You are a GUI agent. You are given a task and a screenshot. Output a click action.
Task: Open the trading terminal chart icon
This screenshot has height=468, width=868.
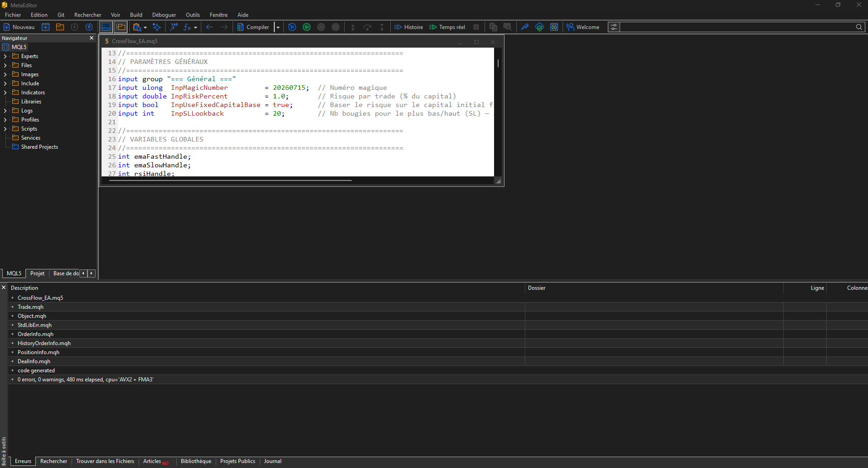(554, 27)
